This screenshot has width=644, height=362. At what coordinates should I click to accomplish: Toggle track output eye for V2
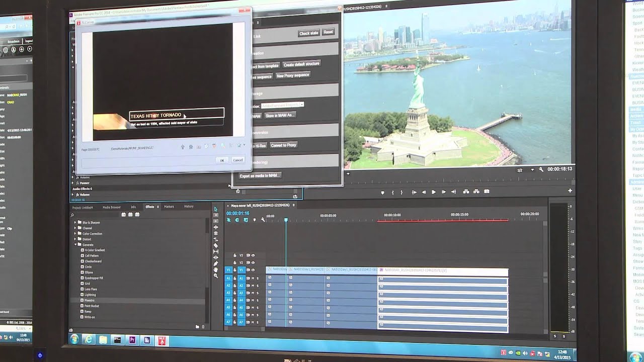253,262
